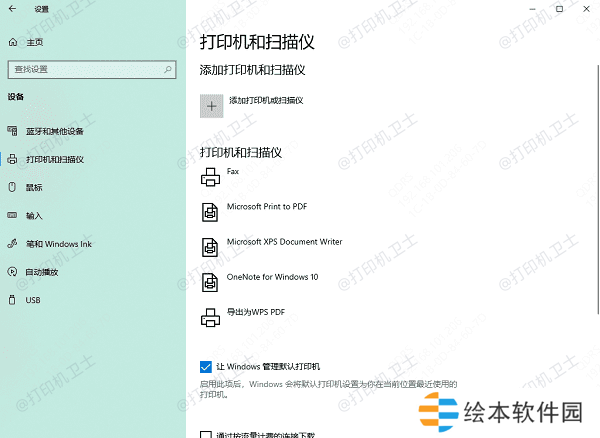This screenshot has height=438, width=600.
Task: Click the plus icon to add a printer
Action: [x=211, y=105]
